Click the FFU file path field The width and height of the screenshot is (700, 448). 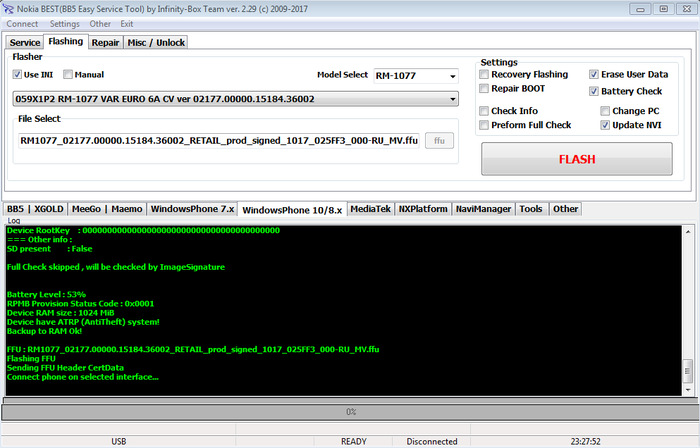click(219, 141)
